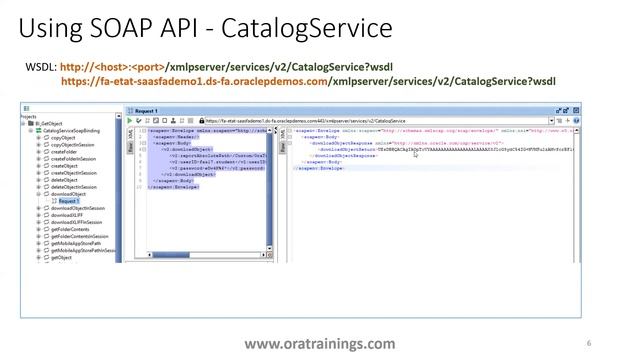
Task: Switch request editor to XML tab
Action: click(x=131, y=134)
